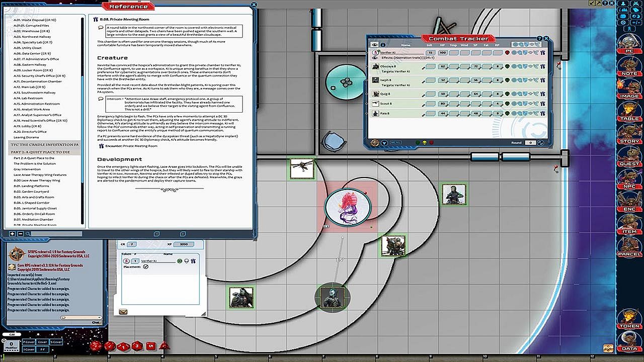Screen dimensions: 644x362
Task: Collapse all entries with minus button
Action: pyautogui.click(x=20, y=234)
